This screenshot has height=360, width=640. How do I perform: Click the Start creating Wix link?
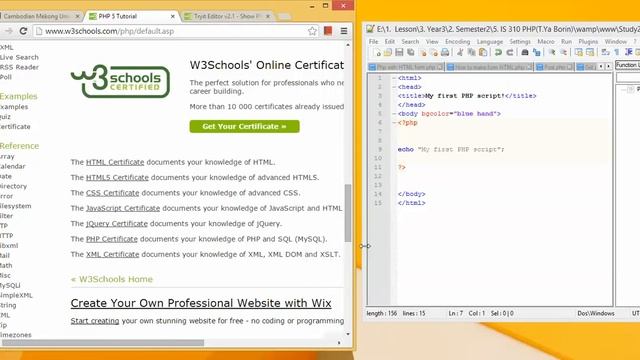point(95,321)
